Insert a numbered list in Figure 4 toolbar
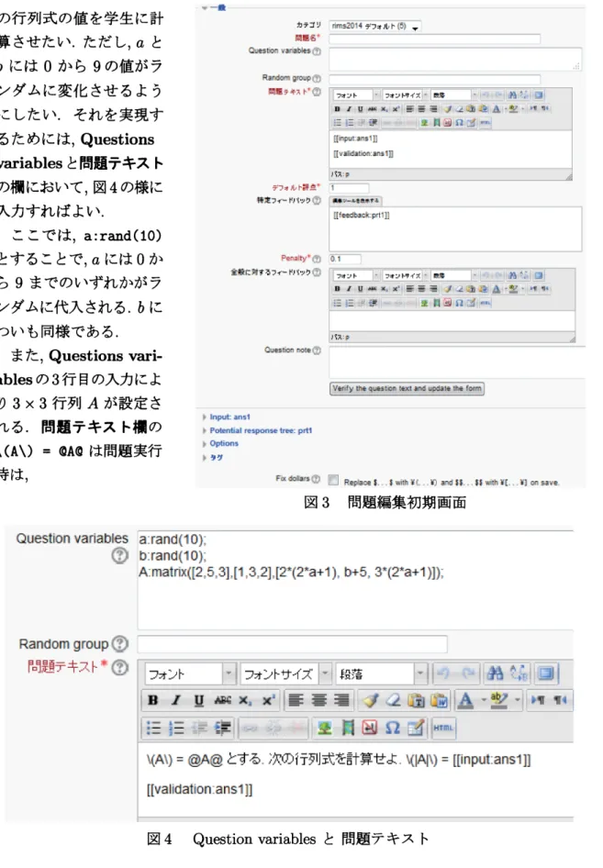The image size is (603, 868). pyautogui.click(x=176, y=727)
